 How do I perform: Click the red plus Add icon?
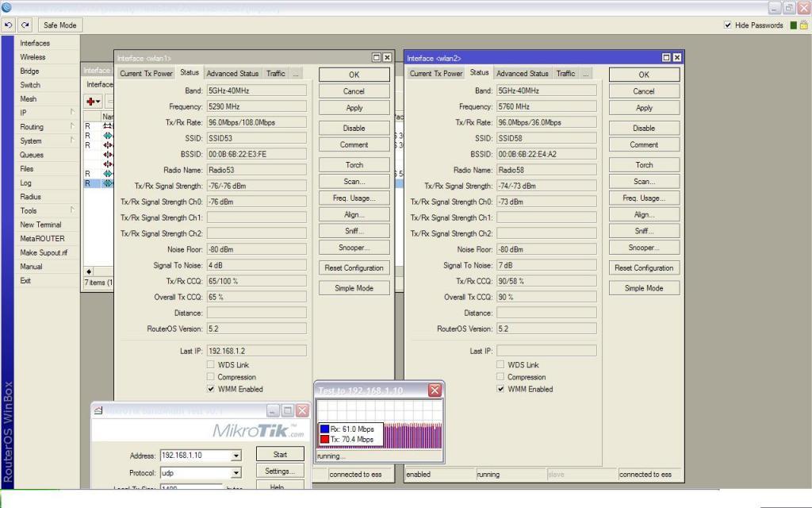[x=92, y=102]
